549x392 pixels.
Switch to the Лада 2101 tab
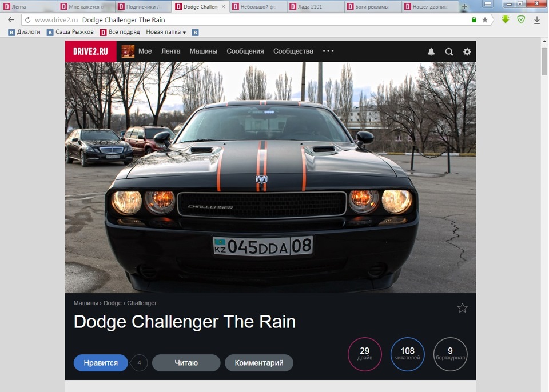316,6
